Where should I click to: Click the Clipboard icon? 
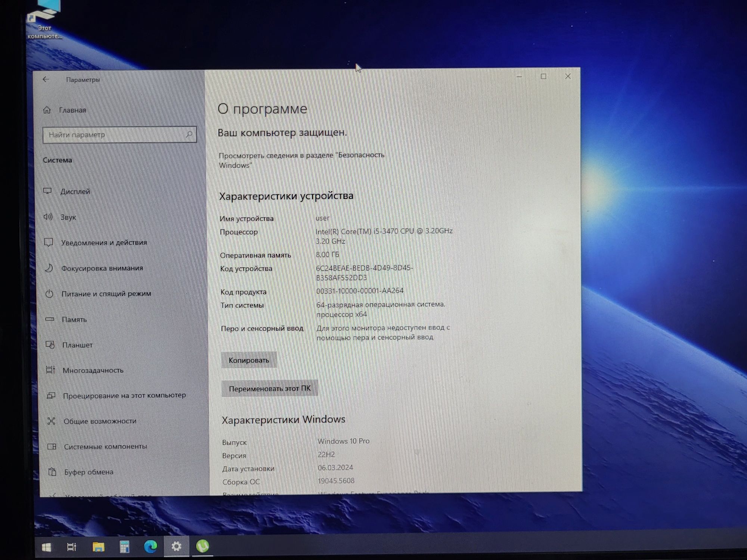tap(52, 472)
